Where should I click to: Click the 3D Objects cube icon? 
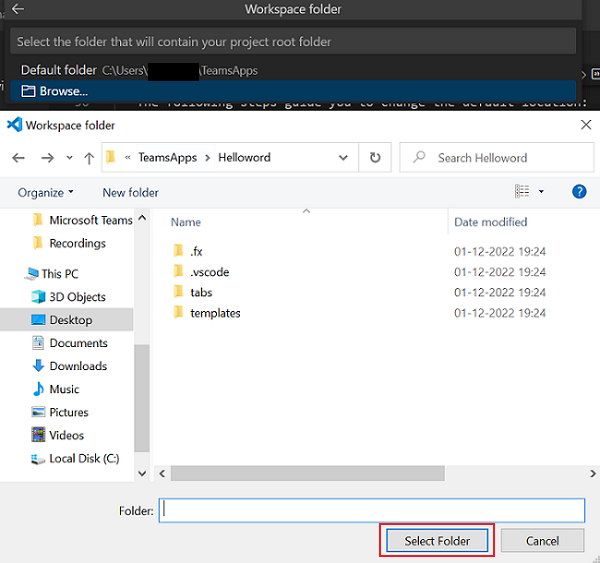(x=38, y=297)
